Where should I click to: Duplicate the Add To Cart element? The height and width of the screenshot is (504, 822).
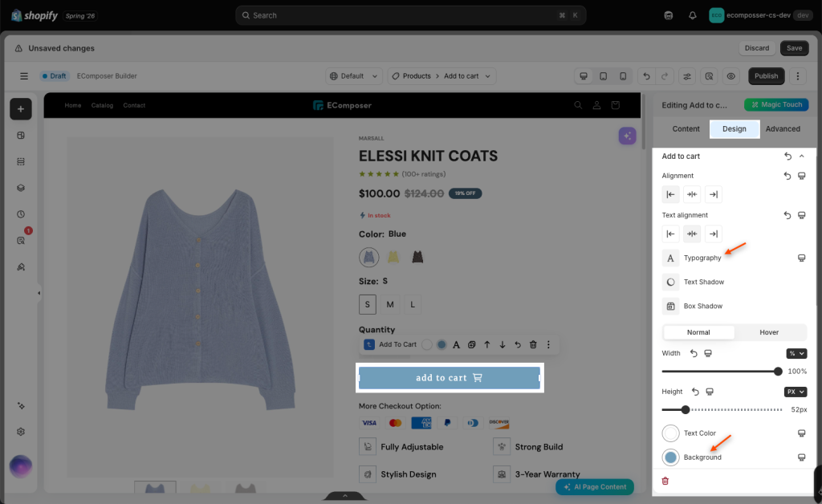(472, 345)
